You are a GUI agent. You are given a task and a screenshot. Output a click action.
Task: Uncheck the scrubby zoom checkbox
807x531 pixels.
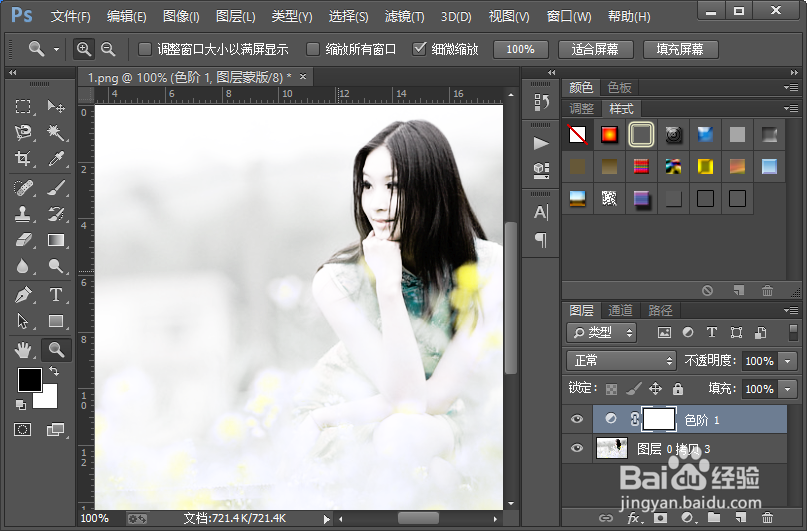click(419, 49)
